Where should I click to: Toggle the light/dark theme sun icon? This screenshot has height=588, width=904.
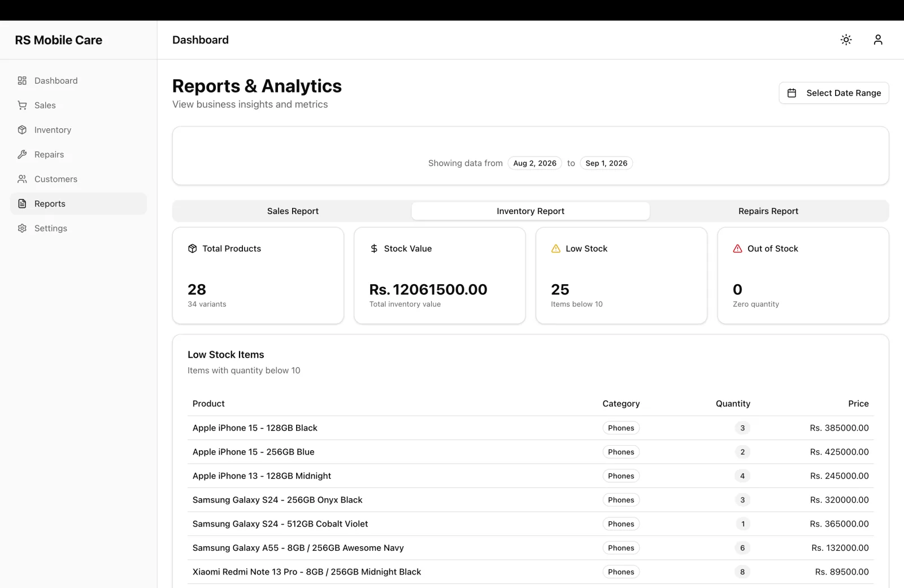846,40
